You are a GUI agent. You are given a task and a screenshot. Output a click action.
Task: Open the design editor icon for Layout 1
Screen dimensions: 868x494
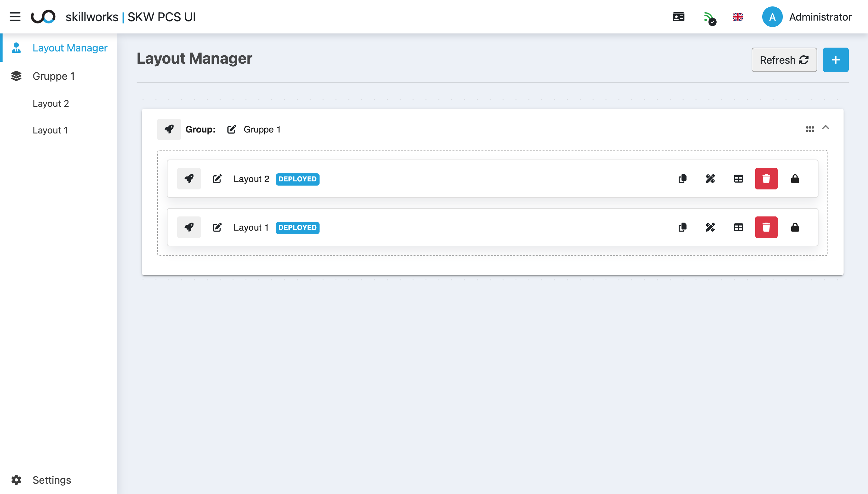(710, 227)
